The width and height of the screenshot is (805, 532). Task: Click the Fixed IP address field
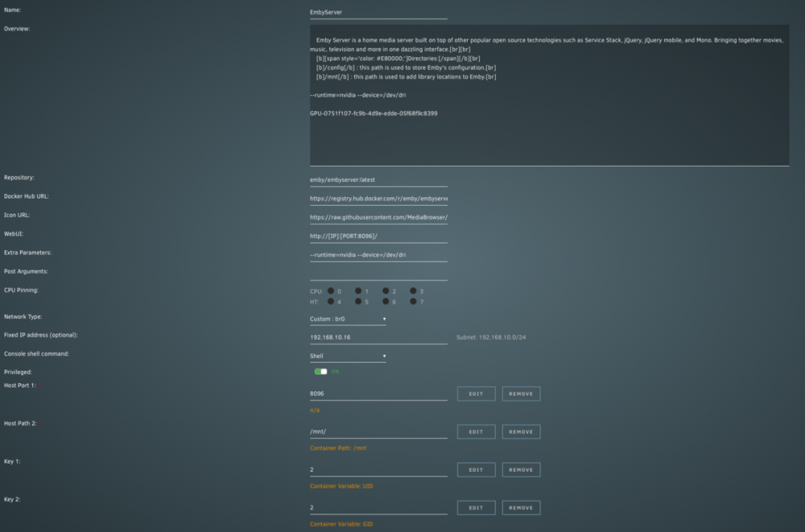pos(378,337)
